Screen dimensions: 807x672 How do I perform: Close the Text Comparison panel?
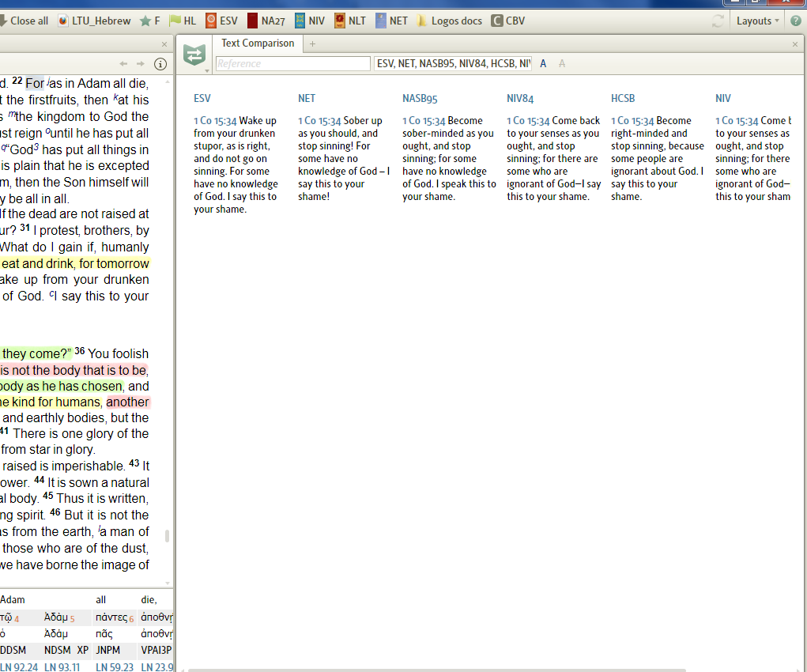coord(795,44)
